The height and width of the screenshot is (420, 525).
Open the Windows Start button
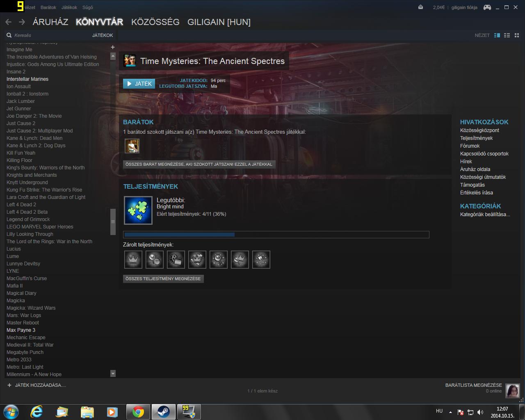tap(11, 411)
